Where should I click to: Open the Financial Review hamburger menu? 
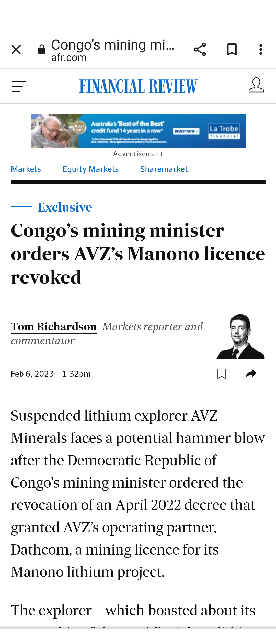(19, 86)
